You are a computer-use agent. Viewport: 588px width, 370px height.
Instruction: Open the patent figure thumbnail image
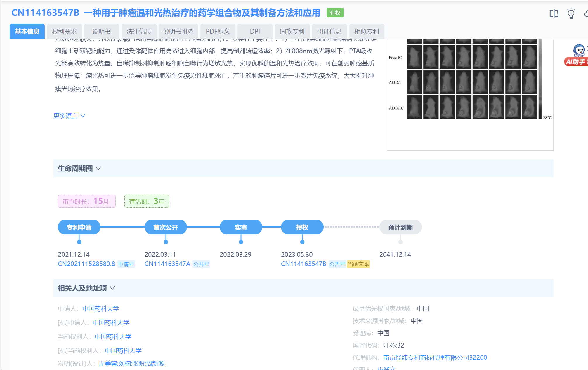[x=470, y=95]
